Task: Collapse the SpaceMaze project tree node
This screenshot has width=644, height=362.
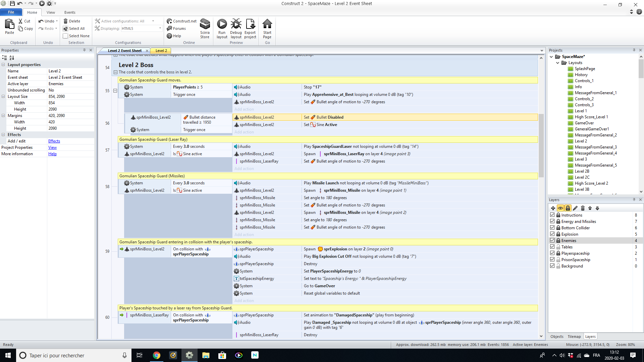Action: coord(551,57)
